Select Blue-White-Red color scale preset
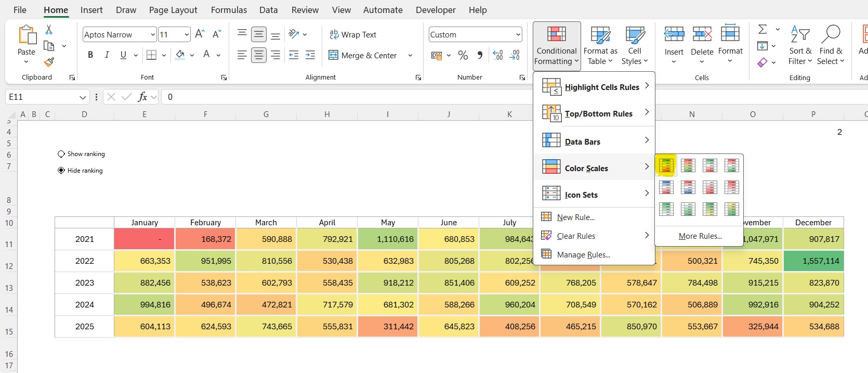Image resolution: width=868 pixels, height=373 pixels. (x=666, y=187)
